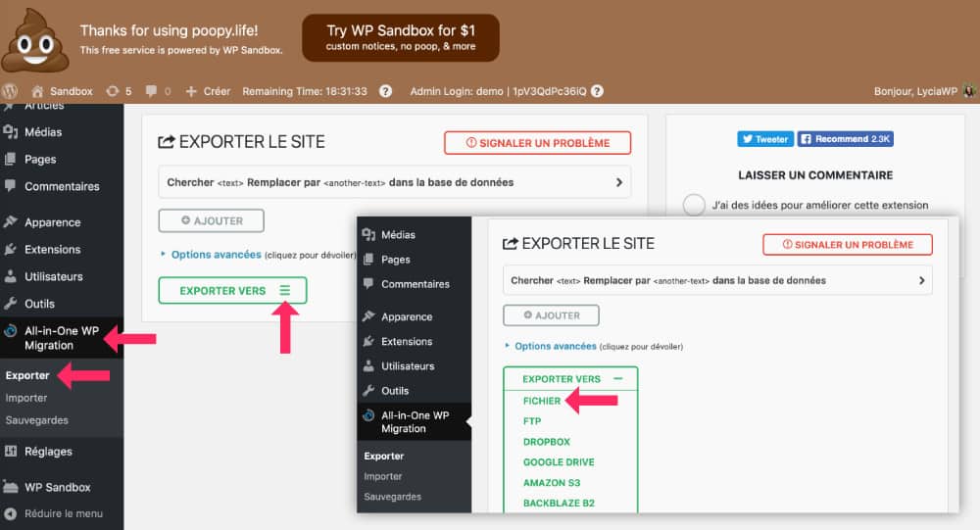Viewport: 980px width, 530px height.
Task: Click the Tweeter share button
Action: click(765, 139)
